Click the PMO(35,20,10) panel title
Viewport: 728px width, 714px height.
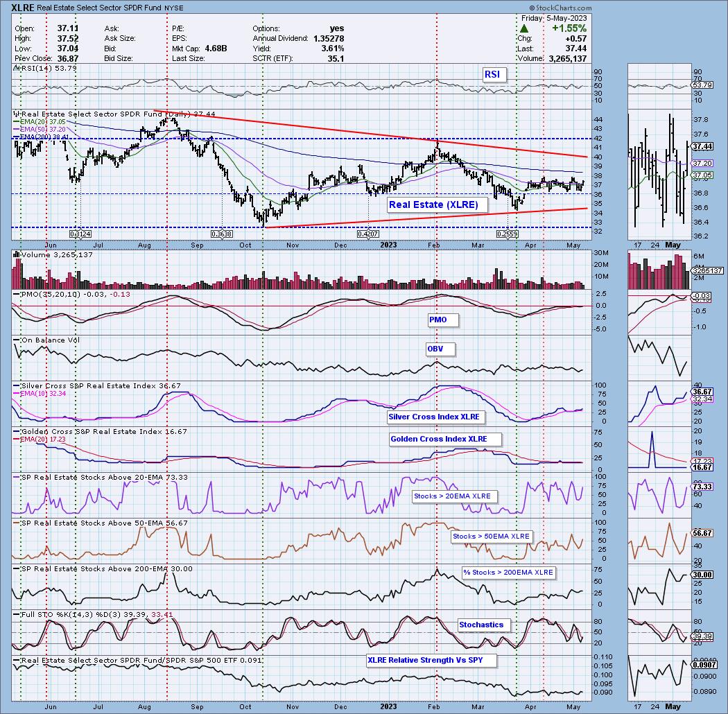pos(72,295)
